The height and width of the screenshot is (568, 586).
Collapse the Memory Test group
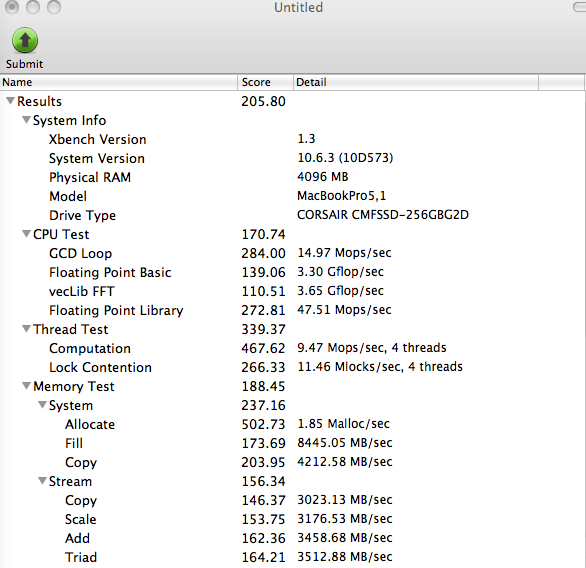[x=26, y=385]
